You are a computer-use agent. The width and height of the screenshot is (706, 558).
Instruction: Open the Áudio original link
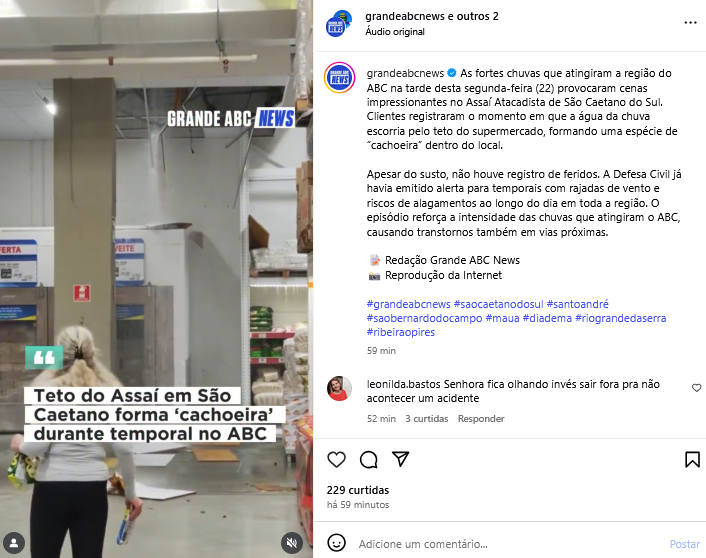click(395, 32)
